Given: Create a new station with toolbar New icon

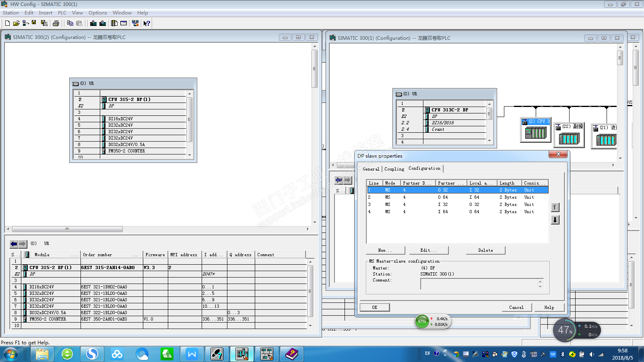Looking at the screenshot, I should click(x=7, y=23).
